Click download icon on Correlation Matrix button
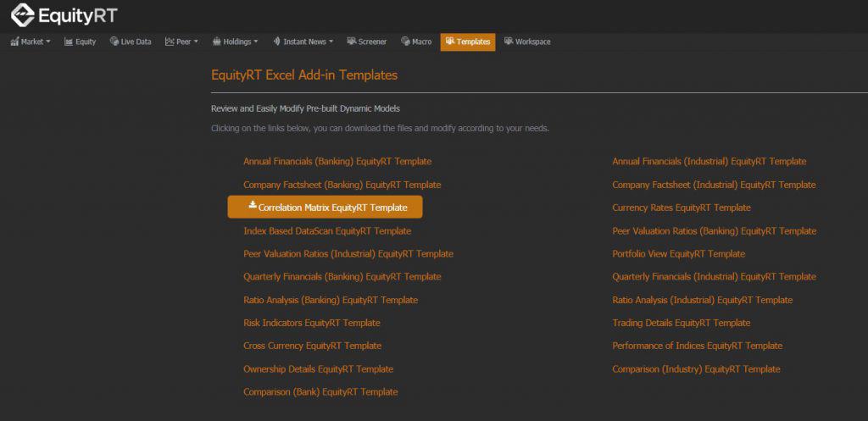This screenshot has width=868, height=421. coord(253,205)
